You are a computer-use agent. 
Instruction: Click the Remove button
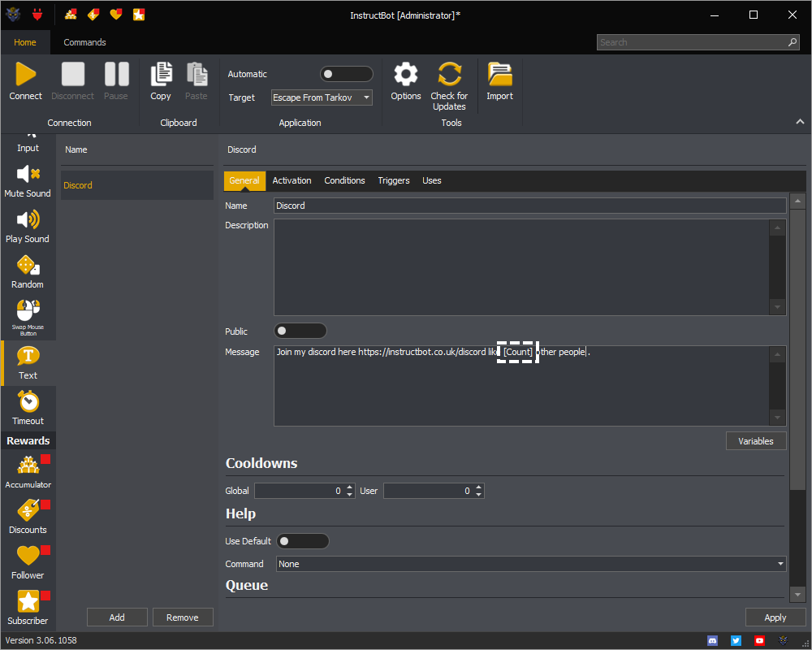click(x=182, y=617)
